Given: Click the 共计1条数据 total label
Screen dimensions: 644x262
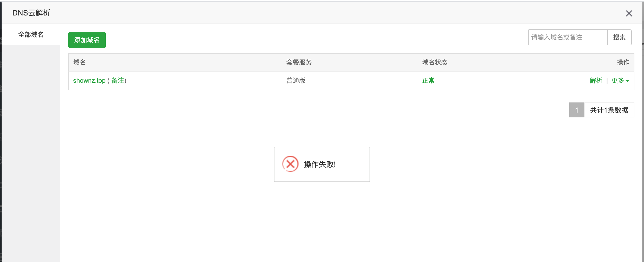Looking at the screenshot, I should (x=609, y=110).
